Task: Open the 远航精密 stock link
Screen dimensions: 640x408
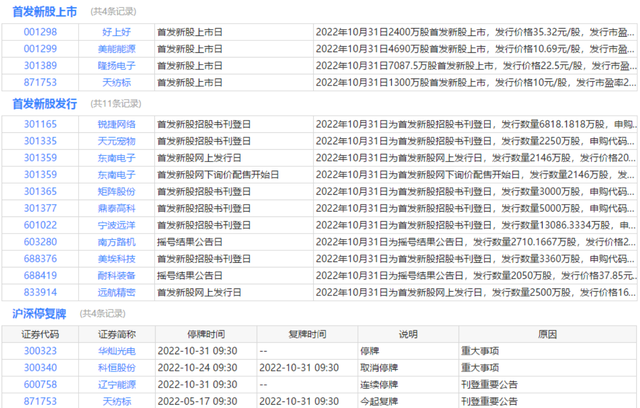Action: (116, 292)
